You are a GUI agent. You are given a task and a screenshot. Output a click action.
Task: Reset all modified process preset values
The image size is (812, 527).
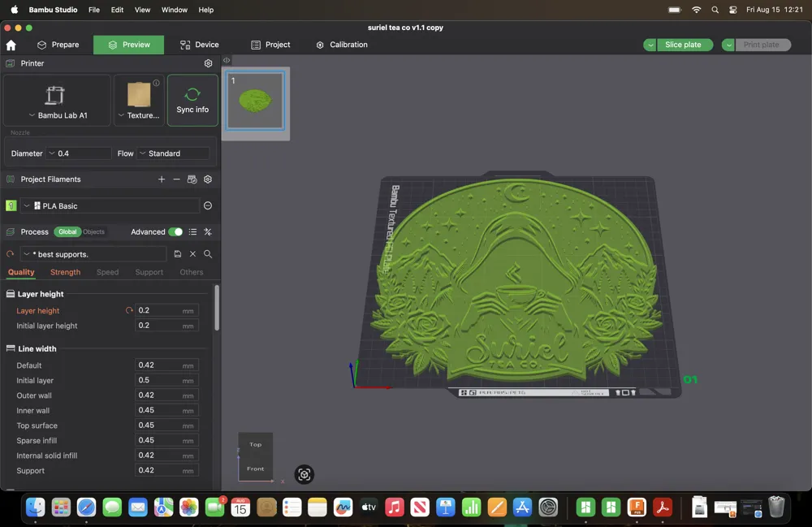click(10, 253)
